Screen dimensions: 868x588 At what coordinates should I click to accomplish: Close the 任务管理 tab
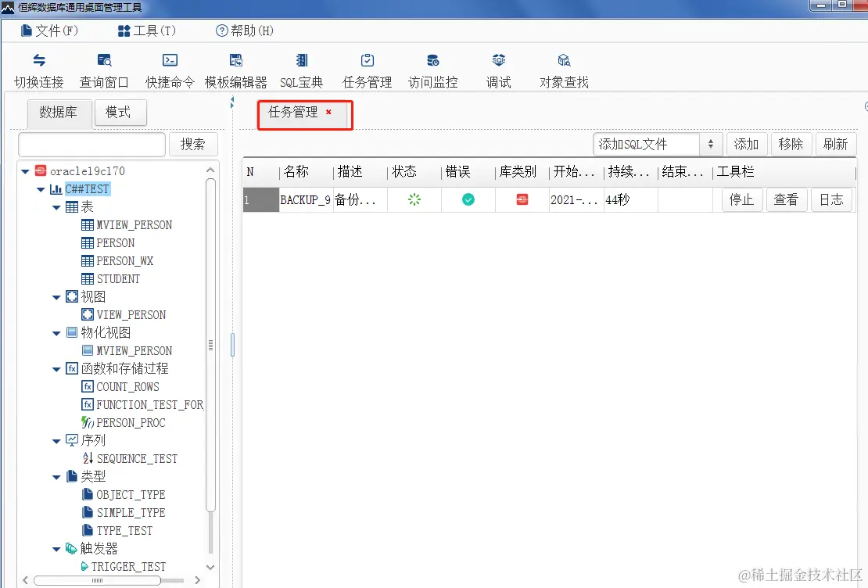pyautogui.click(x=328, y=112)
